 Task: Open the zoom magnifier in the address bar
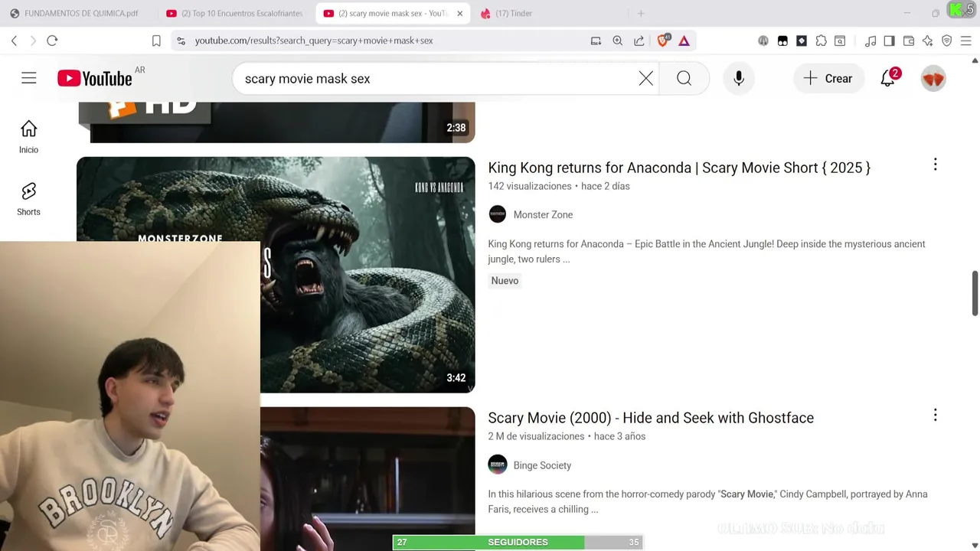(x=617, y=41)
